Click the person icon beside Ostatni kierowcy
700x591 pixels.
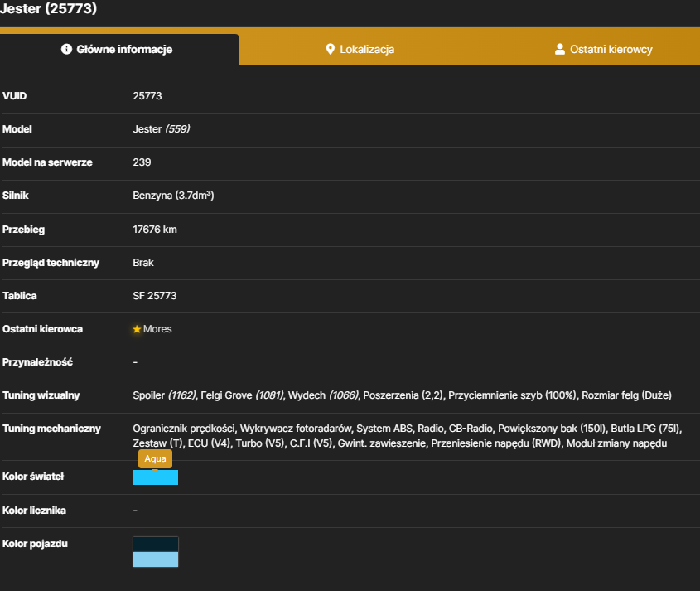tap(559, 49)
